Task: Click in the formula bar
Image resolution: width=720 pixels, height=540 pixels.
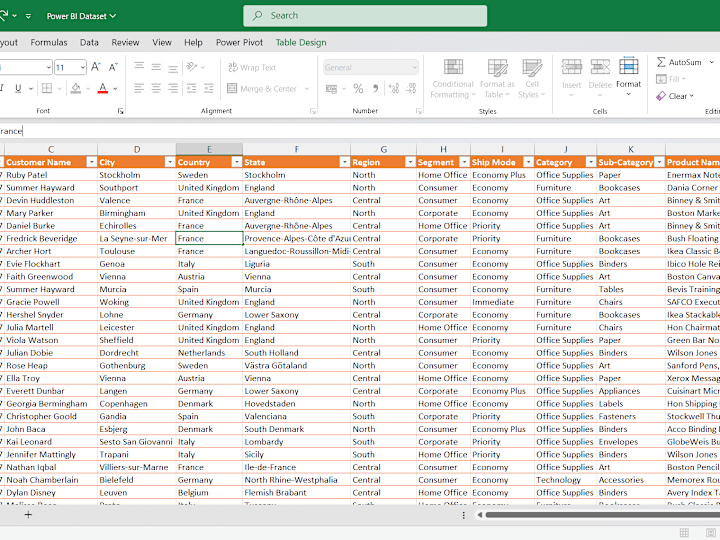Action: point(360,131)
